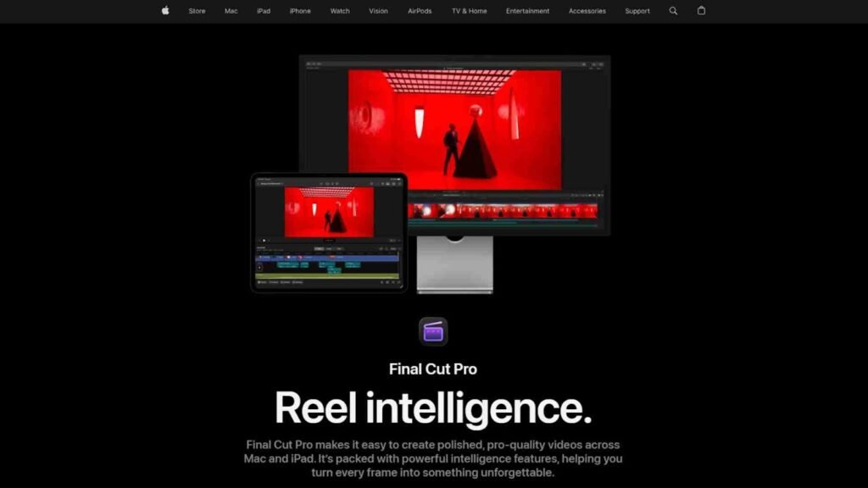This screenshot has width=868, height=488.
Task: Open the TV & Home menu item
Action: [469, 11]
